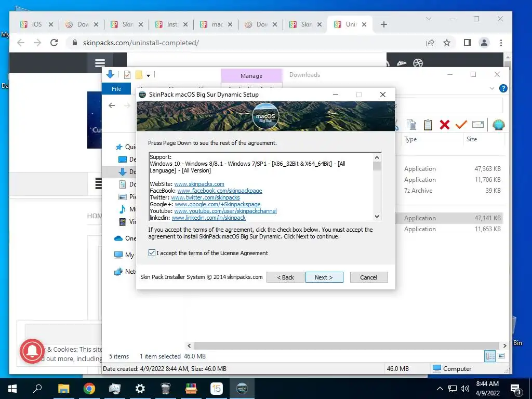The image size is (532, 399).
Task: Switch Explorer to details view icon
Action: 490,356
